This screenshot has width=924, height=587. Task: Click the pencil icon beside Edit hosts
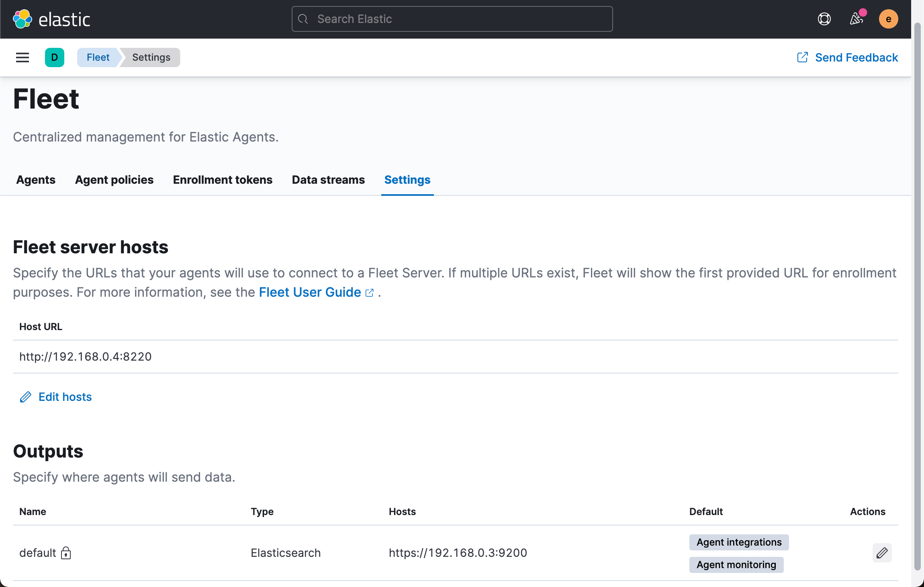[x=26, y=397]
